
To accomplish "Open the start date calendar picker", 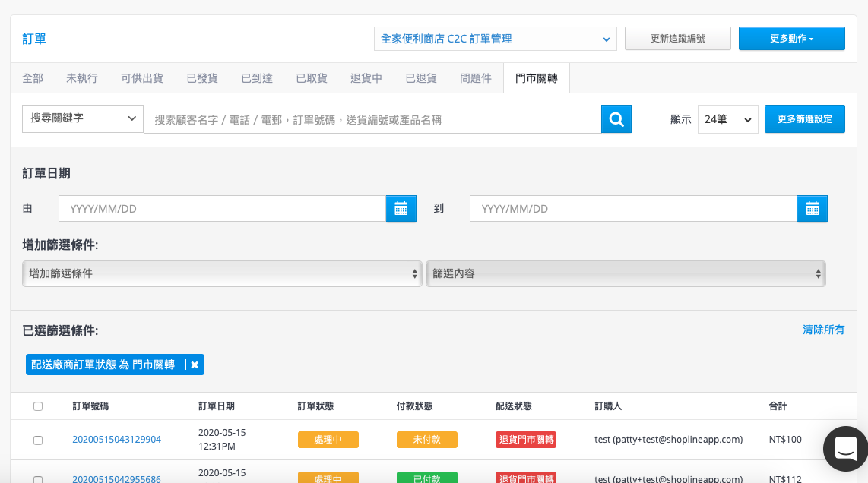I will tap(401, 209).
